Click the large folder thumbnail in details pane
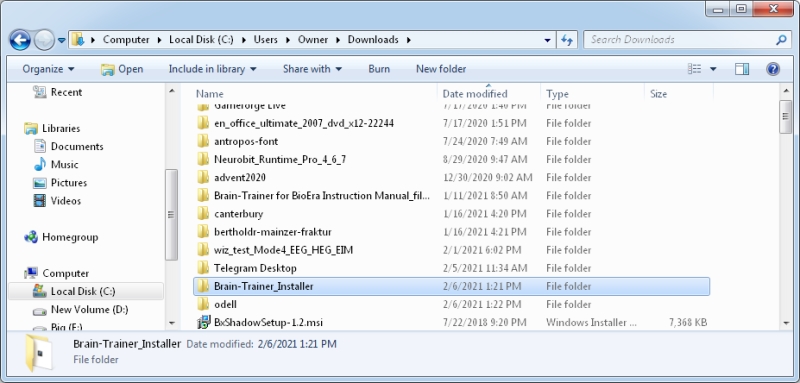Image resolution: width=800 pixels, height=383 pixels. click(x=38, y=352)
